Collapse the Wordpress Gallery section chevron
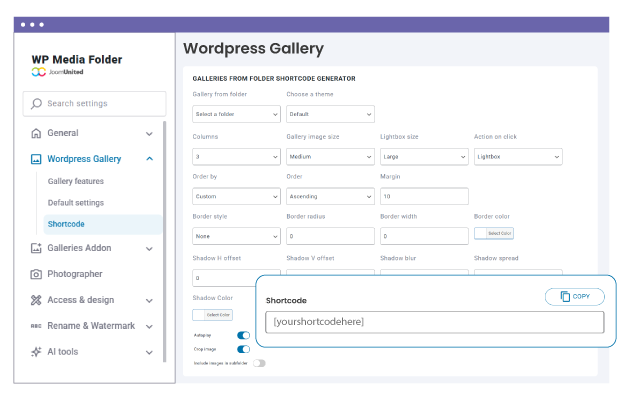The width and height of the screenshot is (630, 400). point(149,159)
